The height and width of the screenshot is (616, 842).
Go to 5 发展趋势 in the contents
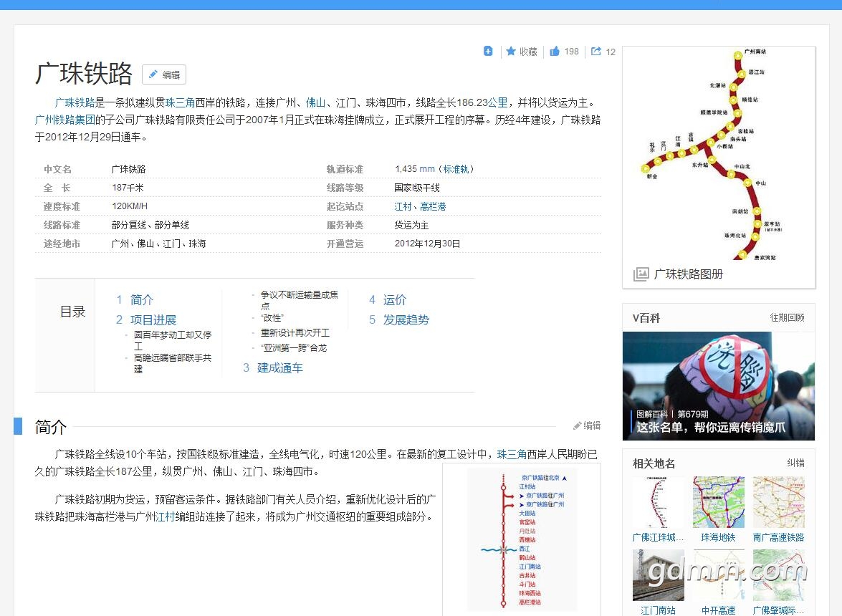point(399,319)
